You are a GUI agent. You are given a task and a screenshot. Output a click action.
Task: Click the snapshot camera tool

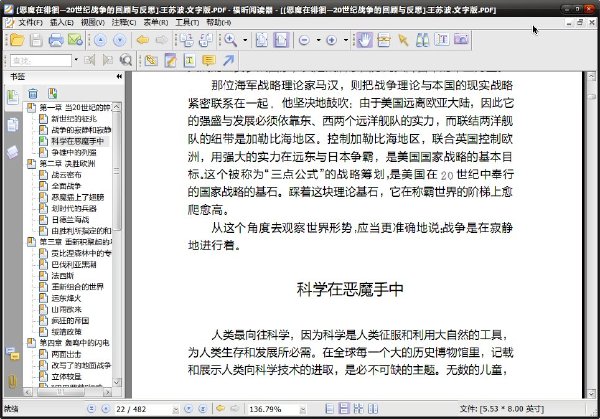tap(461, 40)
